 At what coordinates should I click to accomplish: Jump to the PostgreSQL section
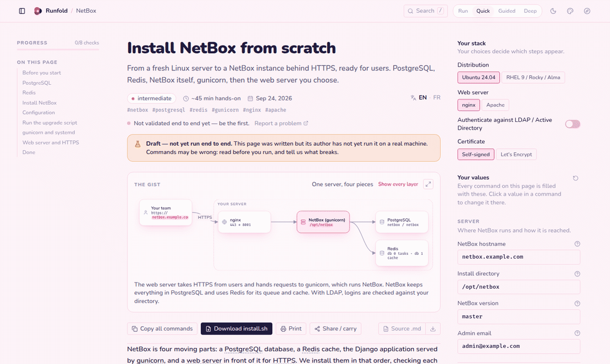(37, 83)
